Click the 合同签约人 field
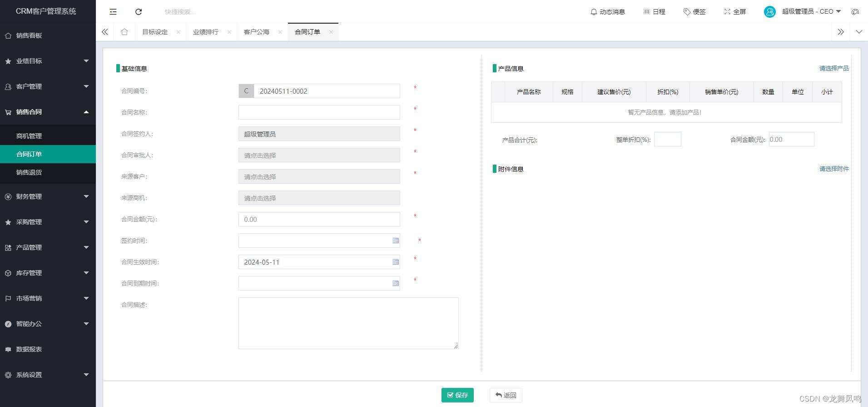 [319, 134]
